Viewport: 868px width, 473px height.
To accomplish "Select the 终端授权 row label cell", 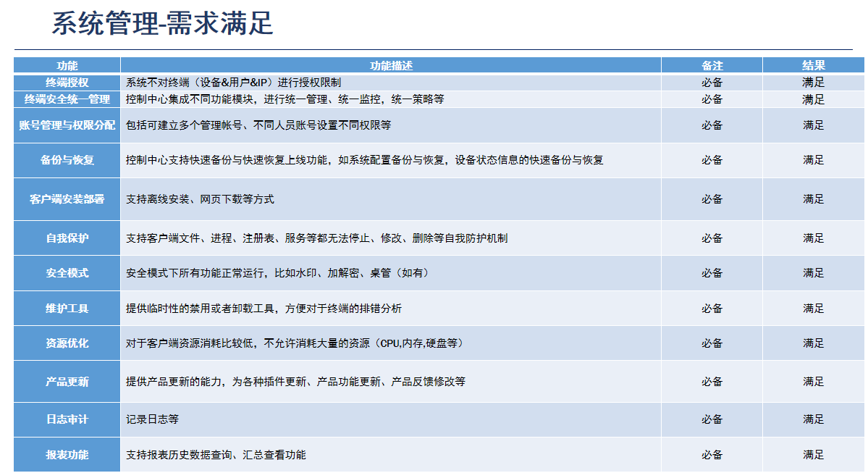I will 67,83.
